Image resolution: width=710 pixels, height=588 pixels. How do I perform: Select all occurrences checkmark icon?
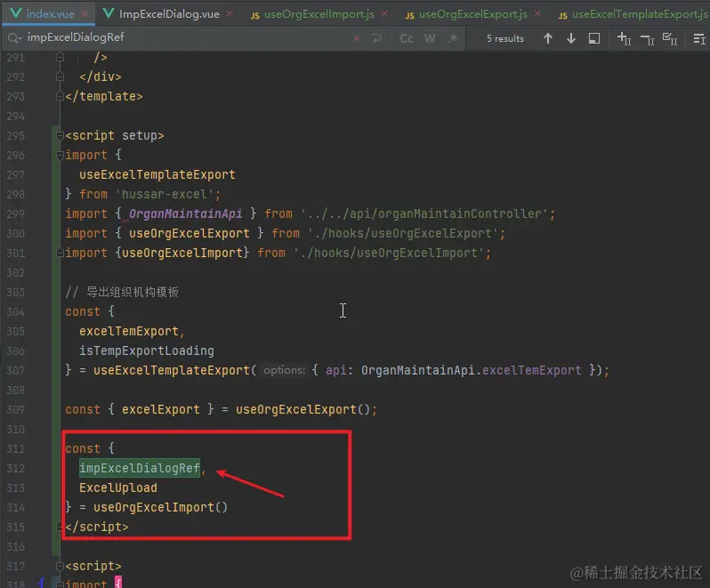tap(670, 39)
